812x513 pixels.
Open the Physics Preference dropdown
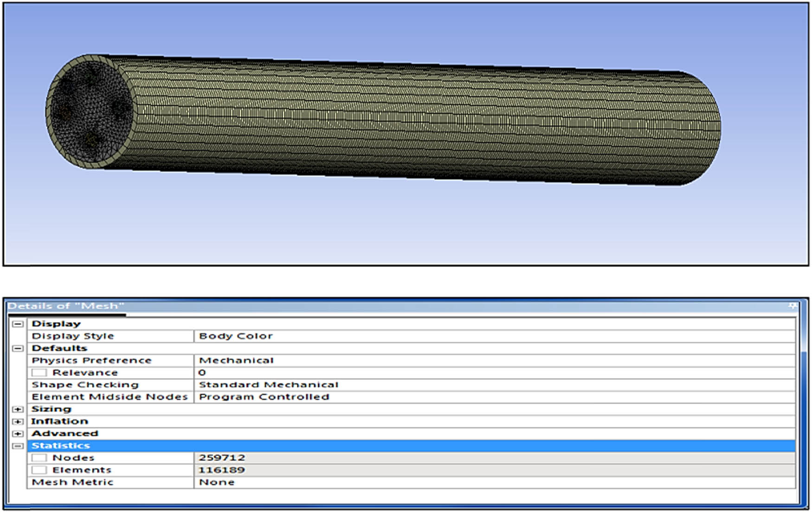(278, 360)
